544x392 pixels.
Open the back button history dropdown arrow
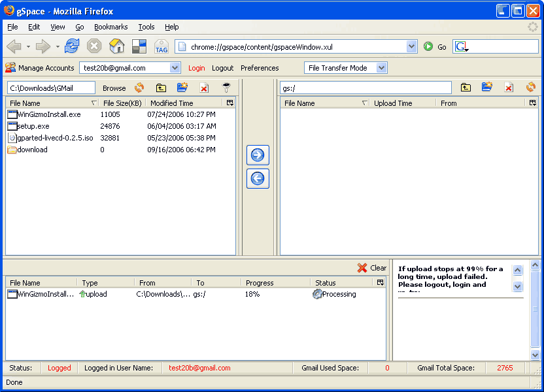28,46
